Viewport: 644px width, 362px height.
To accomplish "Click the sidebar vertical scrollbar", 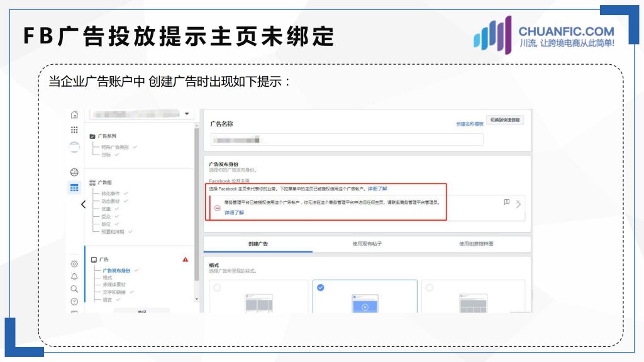I will (197, 204).
